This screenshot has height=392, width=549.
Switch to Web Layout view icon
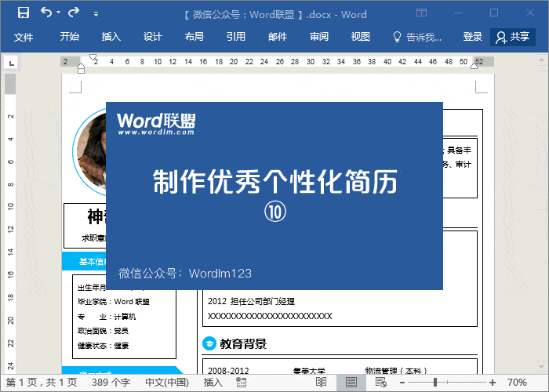pyautogui.click(x=381, y=383)
